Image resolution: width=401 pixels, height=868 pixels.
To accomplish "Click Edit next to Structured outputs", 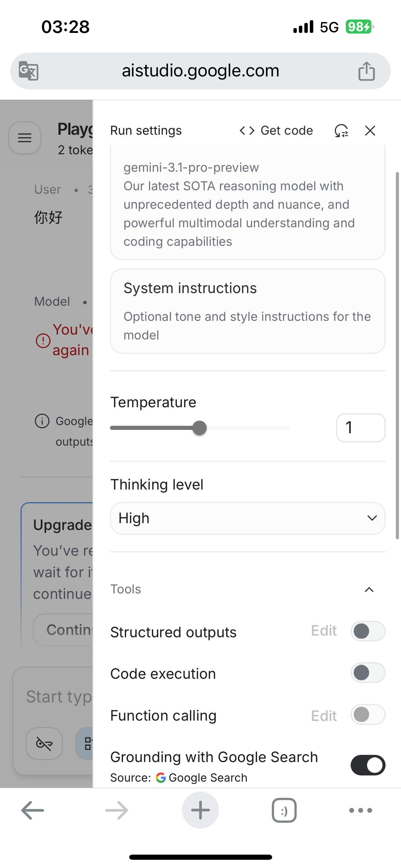I will tap(324, 631).
